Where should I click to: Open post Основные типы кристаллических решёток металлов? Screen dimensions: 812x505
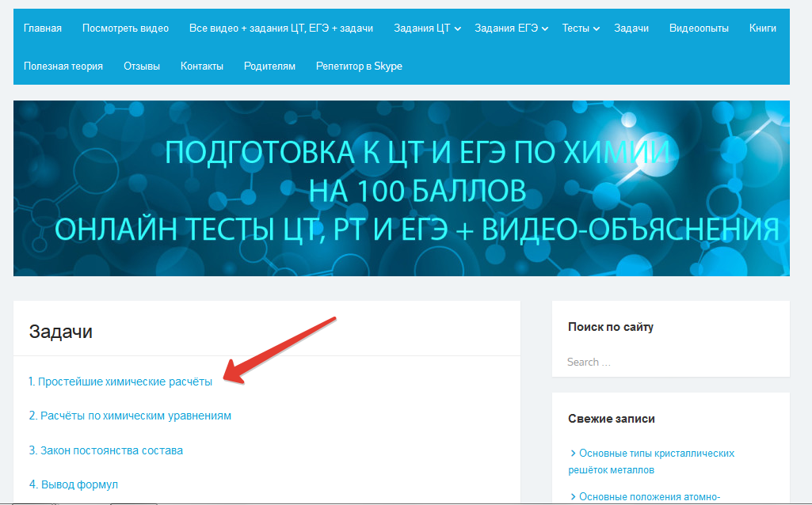651,461
